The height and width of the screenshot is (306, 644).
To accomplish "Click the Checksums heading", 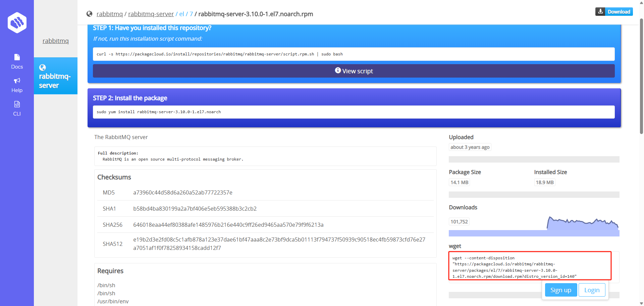I will point(114,177).
